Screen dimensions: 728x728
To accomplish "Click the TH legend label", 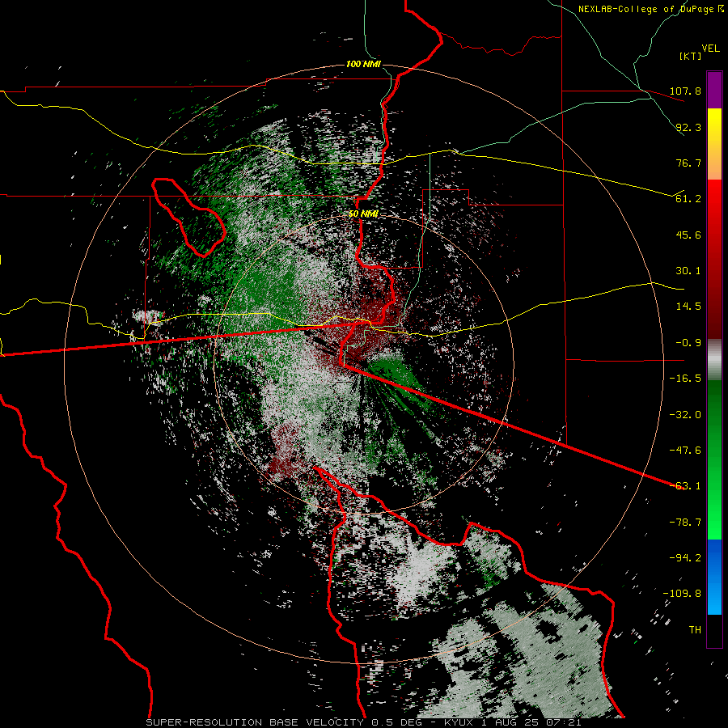I will 695,630.
